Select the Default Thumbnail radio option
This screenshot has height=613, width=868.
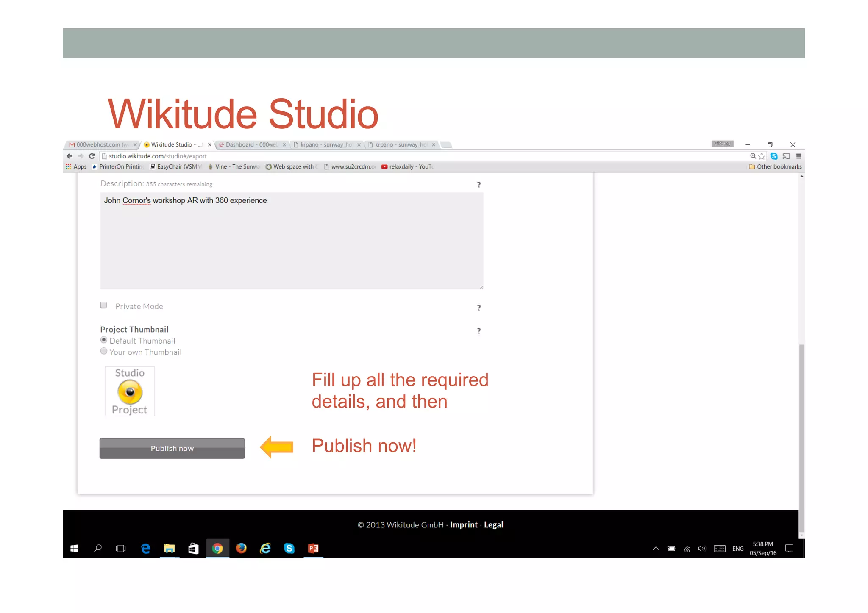(103, 340)
